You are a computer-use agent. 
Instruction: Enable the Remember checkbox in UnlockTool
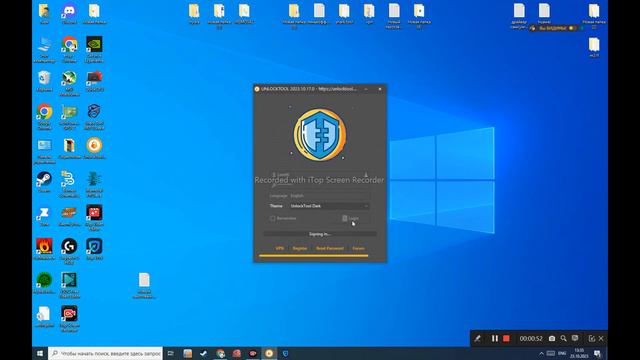click(272, 218)
